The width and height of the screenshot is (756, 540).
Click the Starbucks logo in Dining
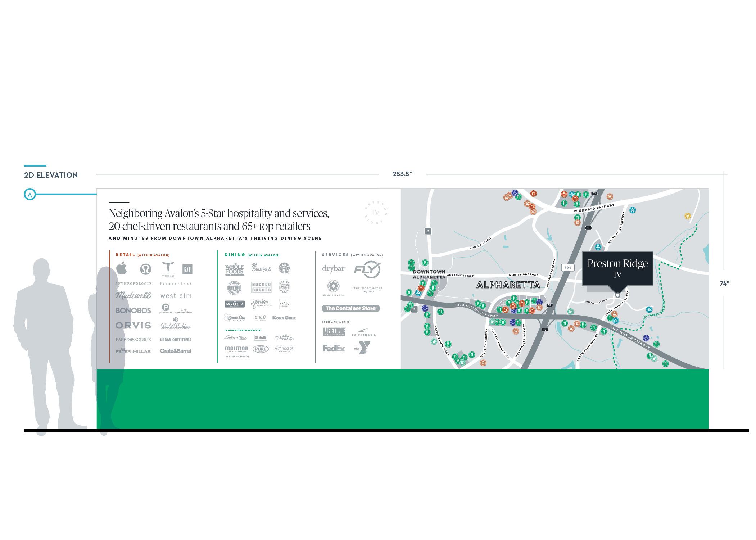tap(284, 268)
